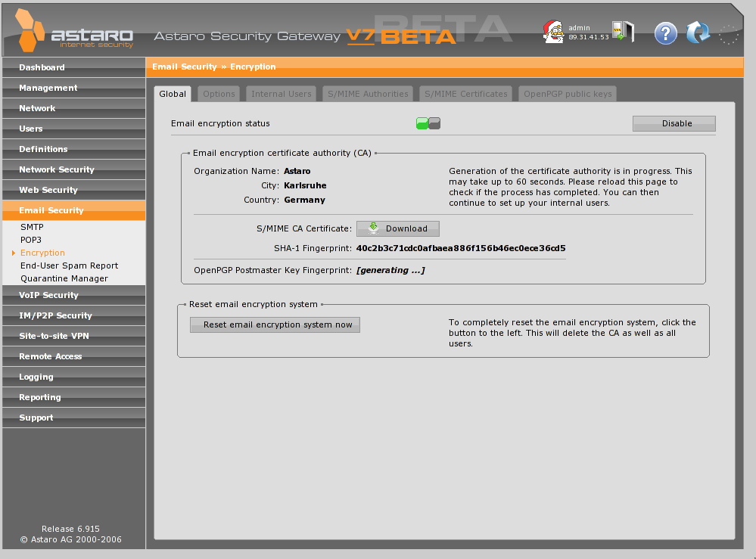Open the POP3 submenu item

tap(31, 240)
